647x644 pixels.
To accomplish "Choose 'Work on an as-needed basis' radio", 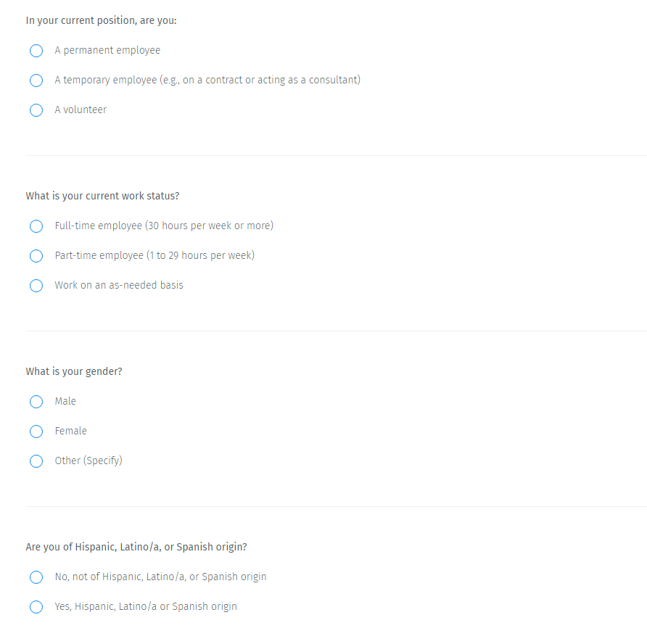I will point(36,286).
